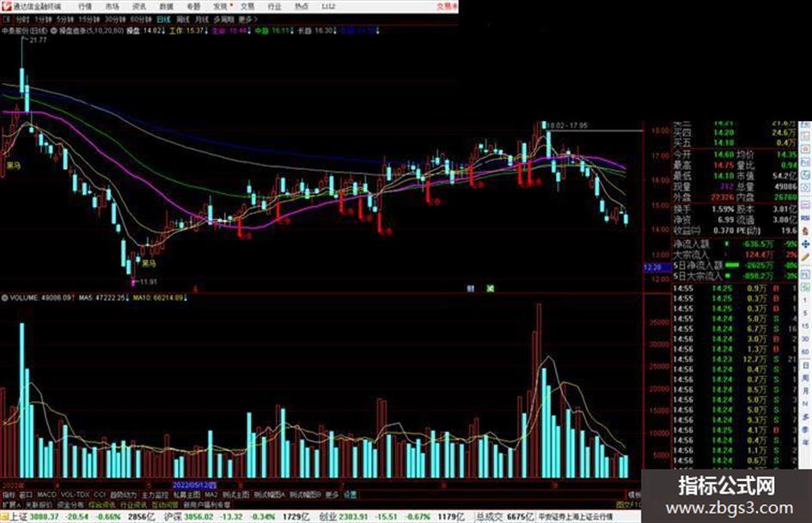Open the 资金分布 tab
The width and height of the screenshot is (812, 523).
tap(70, 504)
